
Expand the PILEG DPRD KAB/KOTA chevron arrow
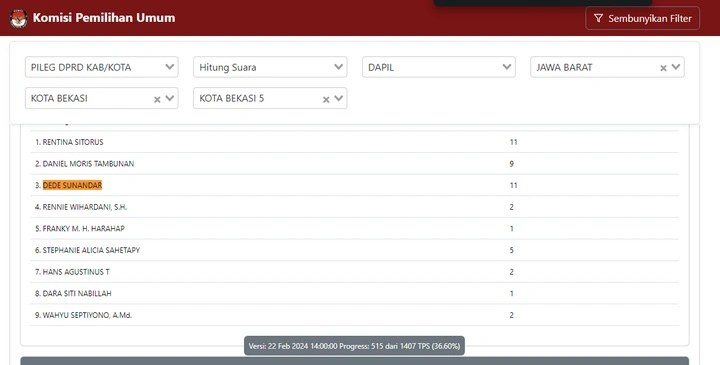point(169,67)
